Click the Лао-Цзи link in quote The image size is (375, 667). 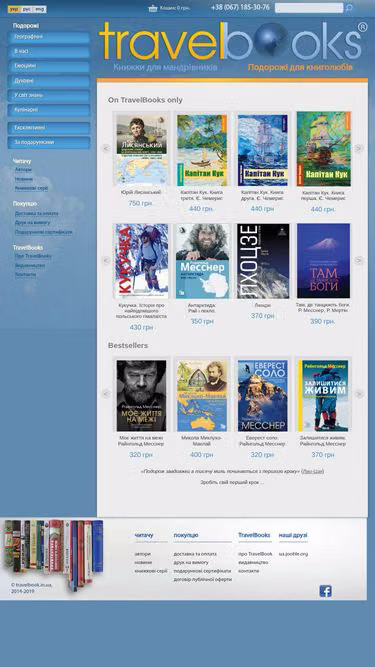(312, 472)
